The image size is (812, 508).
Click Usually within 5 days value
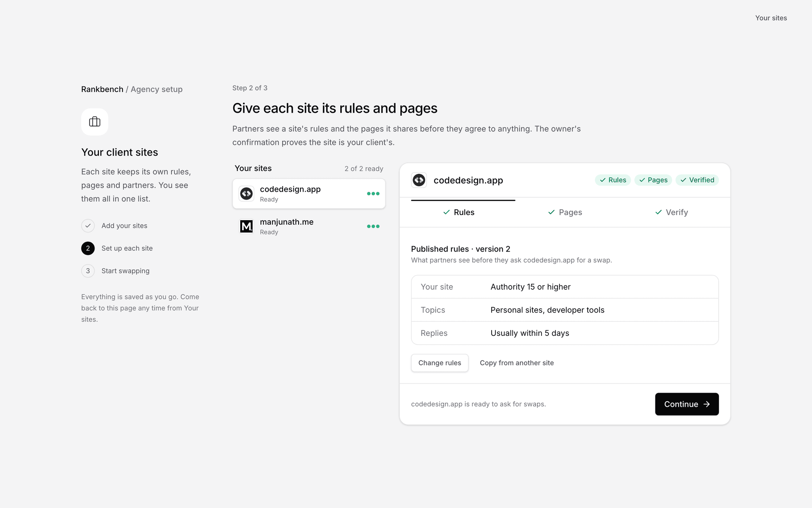530,333
